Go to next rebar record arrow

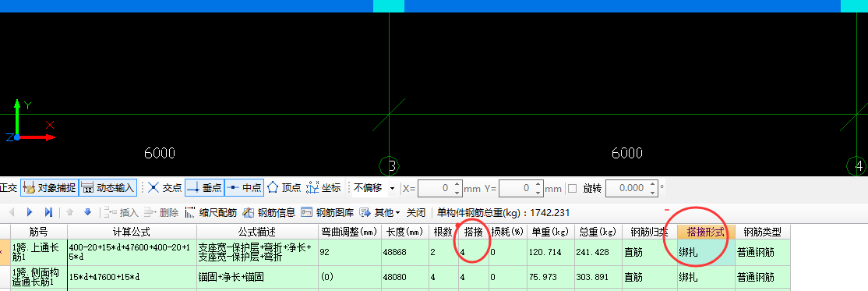(30, 212)
